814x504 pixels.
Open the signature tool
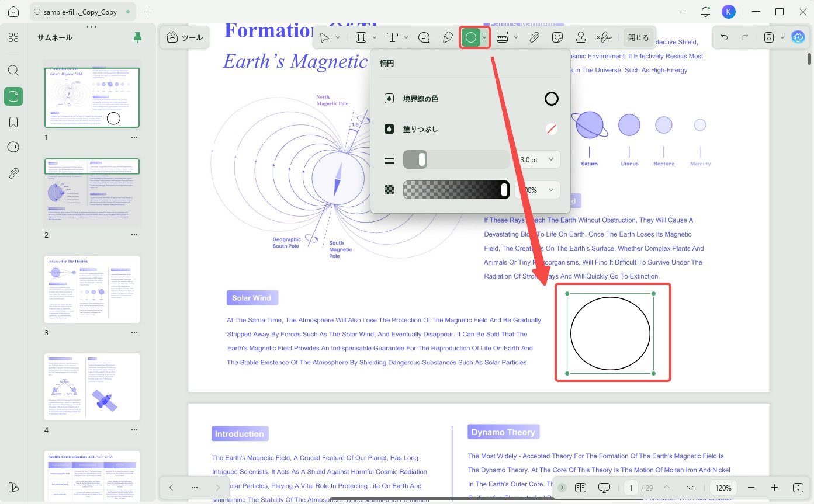pos(604,37)
